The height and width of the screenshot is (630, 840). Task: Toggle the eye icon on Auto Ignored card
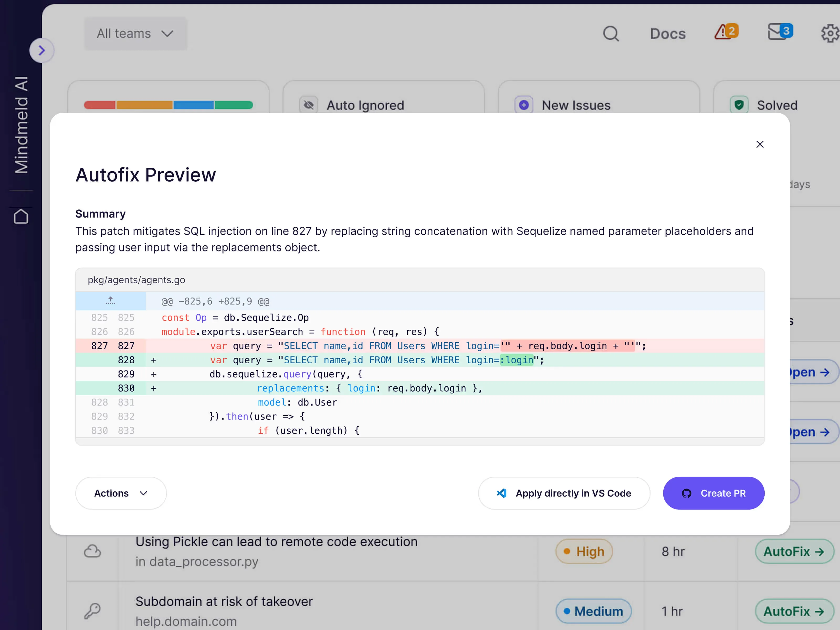click(309, 105)
